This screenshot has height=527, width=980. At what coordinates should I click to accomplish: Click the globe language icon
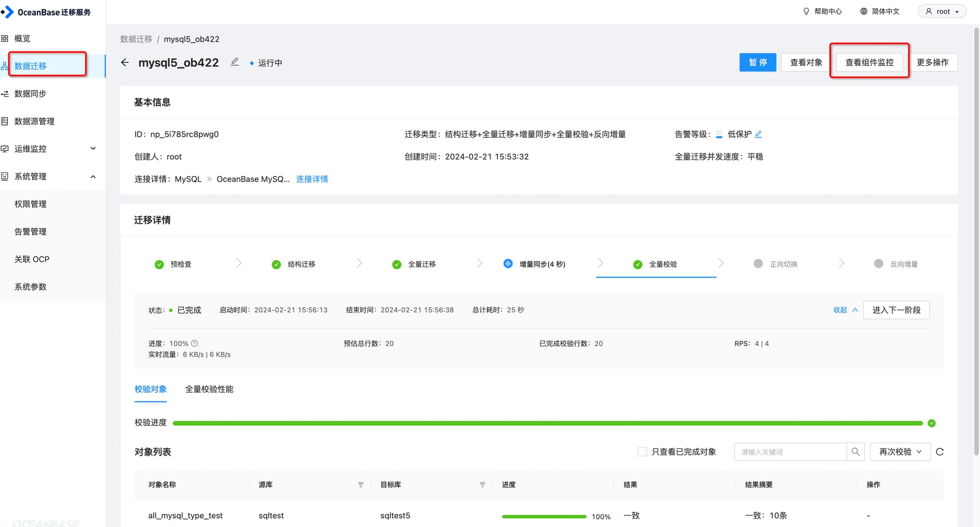pos(864,11)
